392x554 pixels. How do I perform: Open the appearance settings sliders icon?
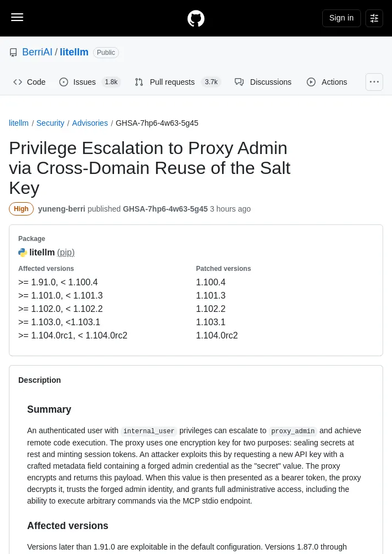pos(374,18)
